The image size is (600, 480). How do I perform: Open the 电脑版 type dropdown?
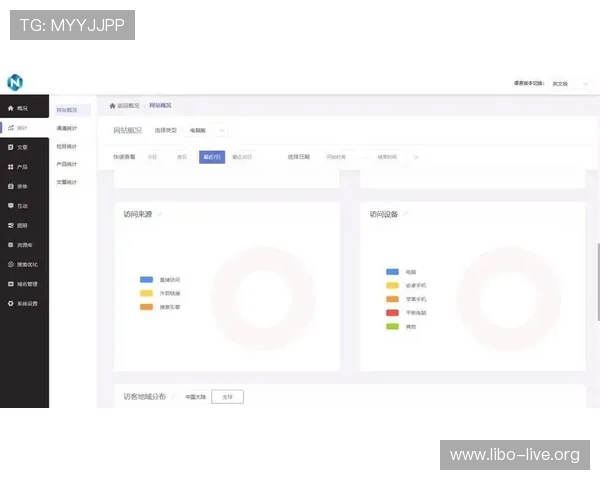pyautogui.click(x=207, y=131)
